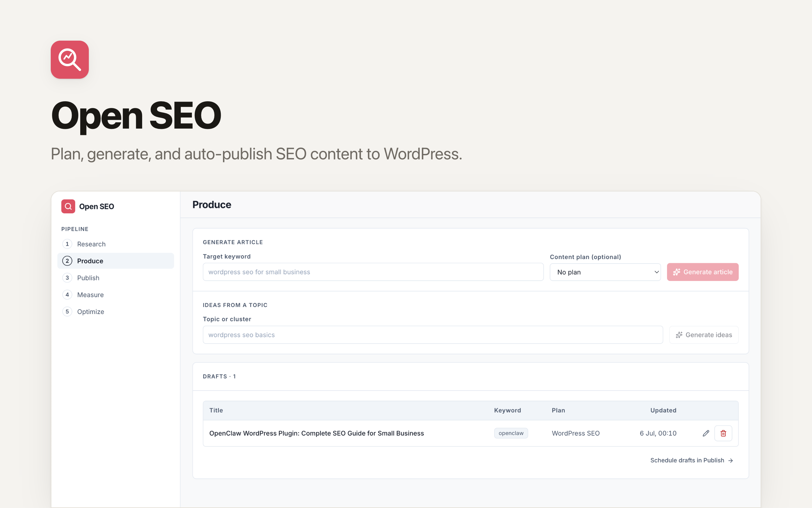Click the DRAFTS · 1 section label
This screenshot has width=812, height=508.
tap(219, 376)
